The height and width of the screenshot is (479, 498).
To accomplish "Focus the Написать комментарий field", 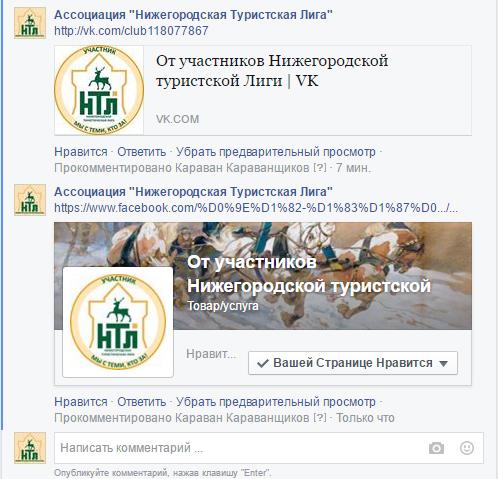I will (x=240, y=448).
